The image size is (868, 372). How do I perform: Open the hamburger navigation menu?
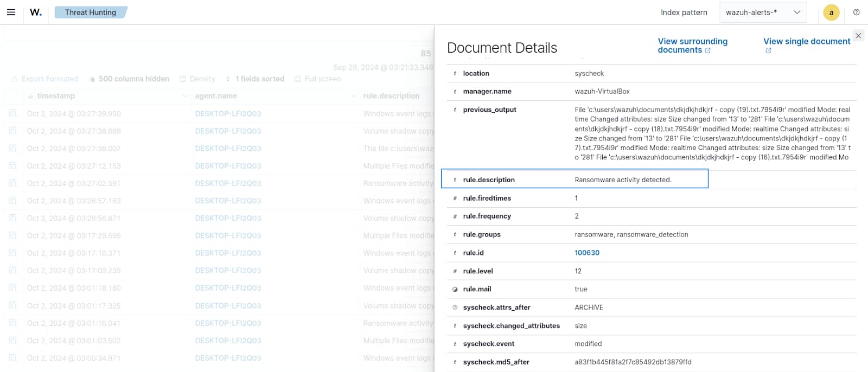coord(11,12)
